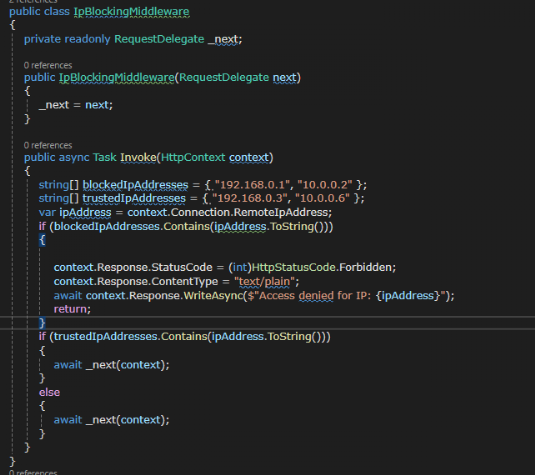Click the 'next' parameter name in the constructor signature
Viewport: 535px width, 475px height.
pos(285,77)
